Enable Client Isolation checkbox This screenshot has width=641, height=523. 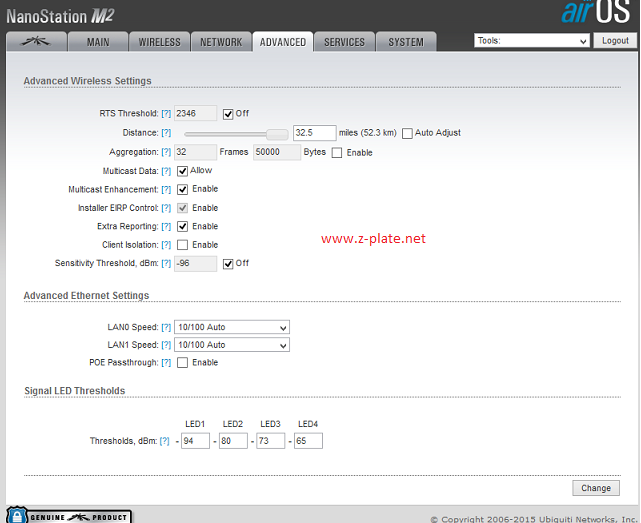click(182, 245)
